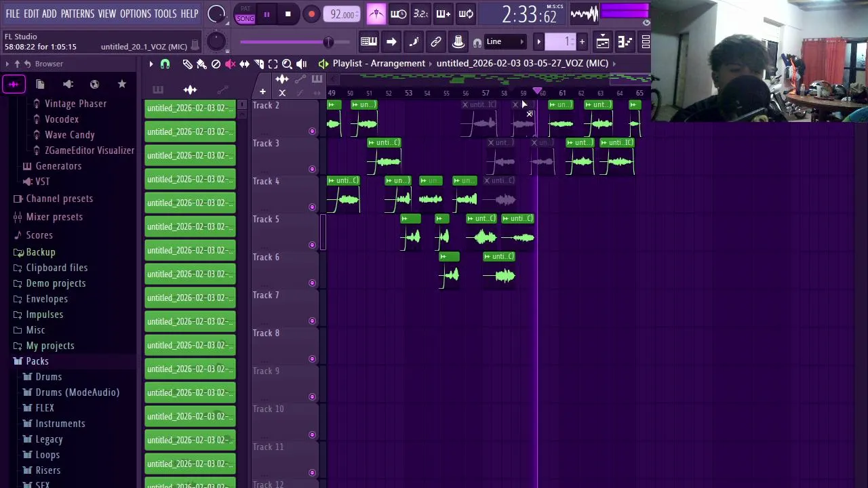Mute Track 7 via its green light
This screenshot has height=488, width=868.
tap(312, 321)
